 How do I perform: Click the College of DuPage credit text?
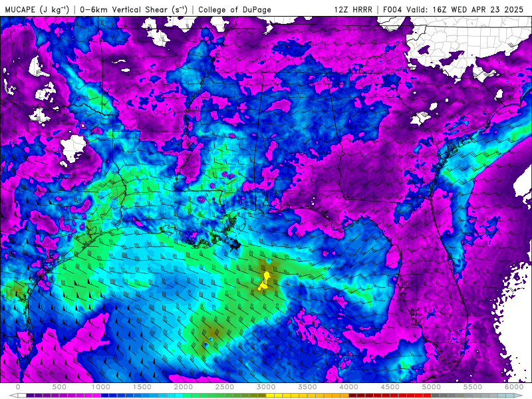click(235, 9)
